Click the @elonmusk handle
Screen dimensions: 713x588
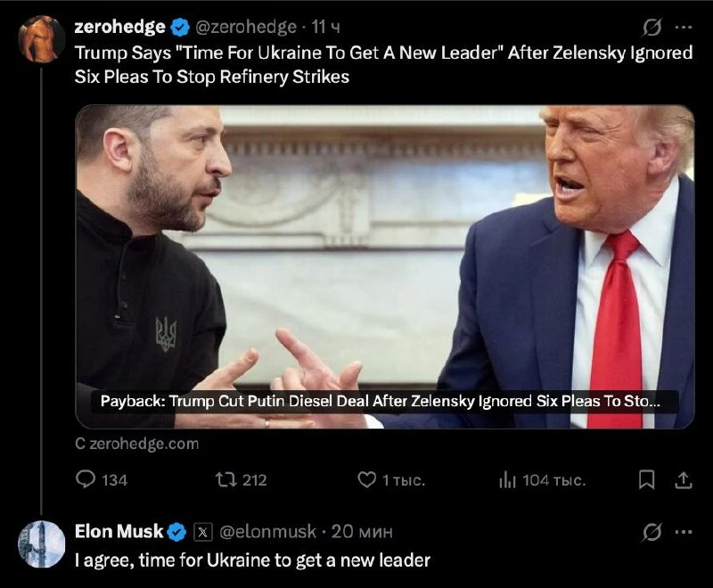(x=267, y=531)
